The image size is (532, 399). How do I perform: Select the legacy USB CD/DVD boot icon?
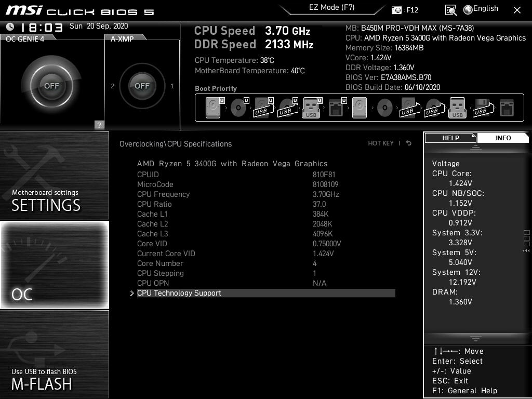pyautogui.click(x=434, y=108)
